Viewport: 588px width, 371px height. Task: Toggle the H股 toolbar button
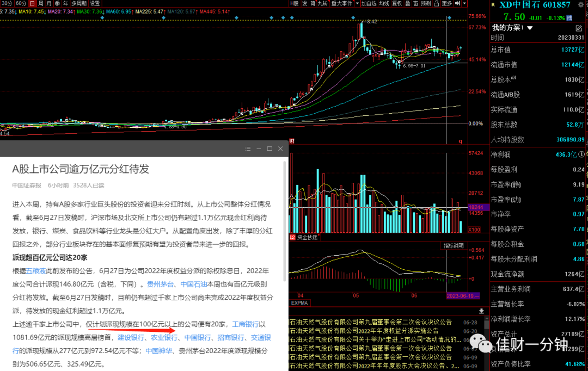(x=295, y=3)
